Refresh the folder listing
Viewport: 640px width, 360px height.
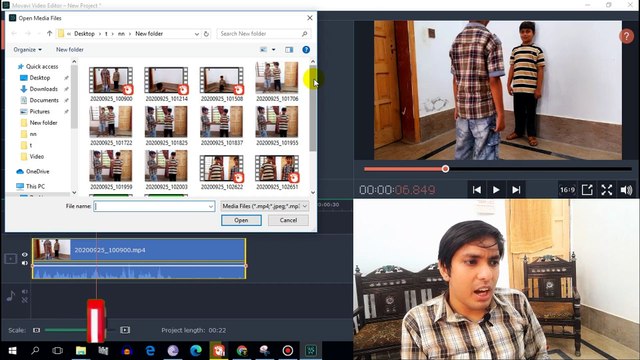click(206, 34)
